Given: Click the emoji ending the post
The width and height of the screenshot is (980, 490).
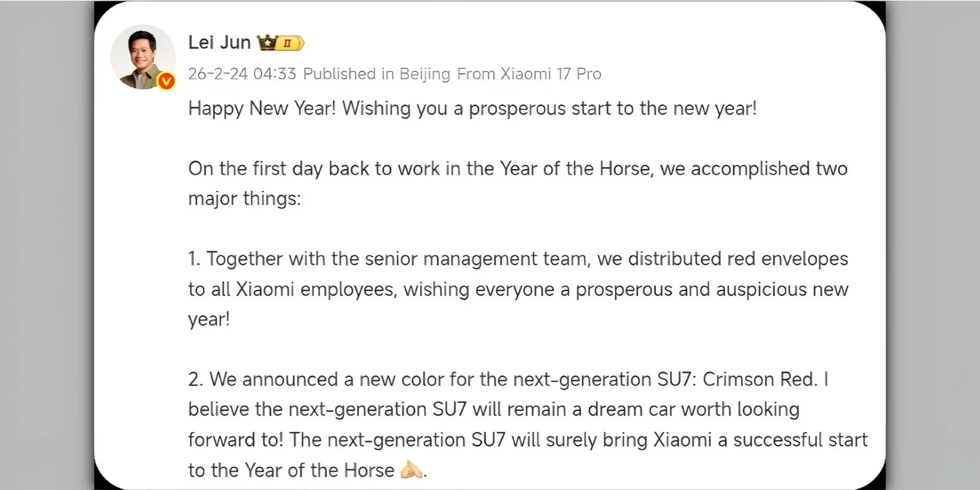Looking at the screenshot, I should click(410, 470).
